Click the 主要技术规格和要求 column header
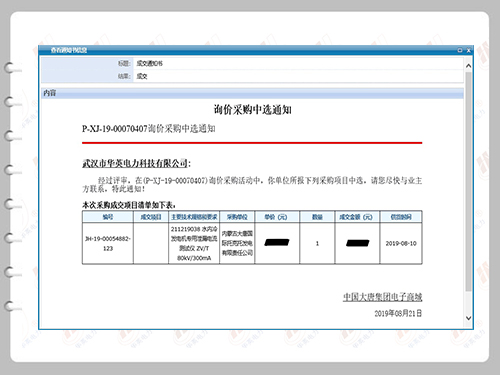Viewport: 500px width, 375px height. [x=194, y=217]
